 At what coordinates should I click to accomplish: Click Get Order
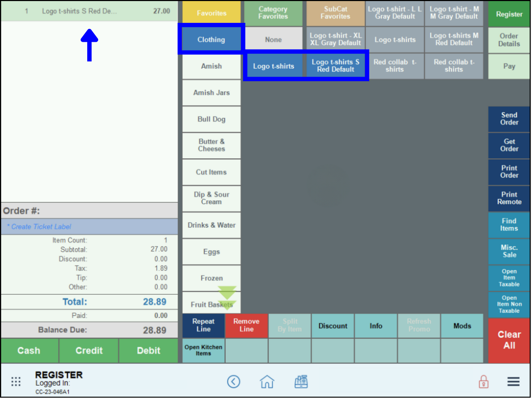(x=509, y=145)
